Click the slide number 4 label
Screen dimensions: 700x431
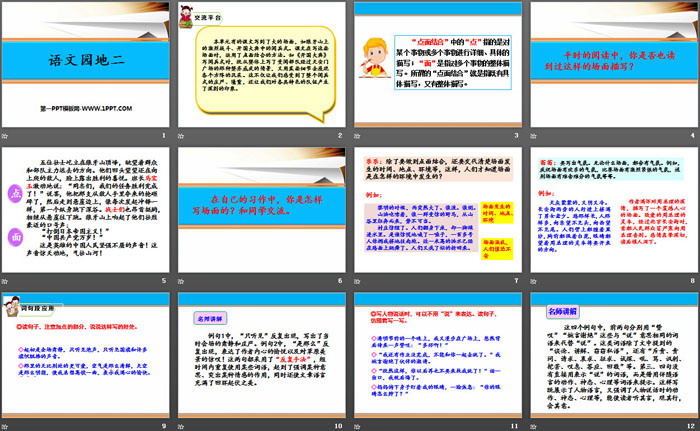pyautogui.click(x=692, y=135)
